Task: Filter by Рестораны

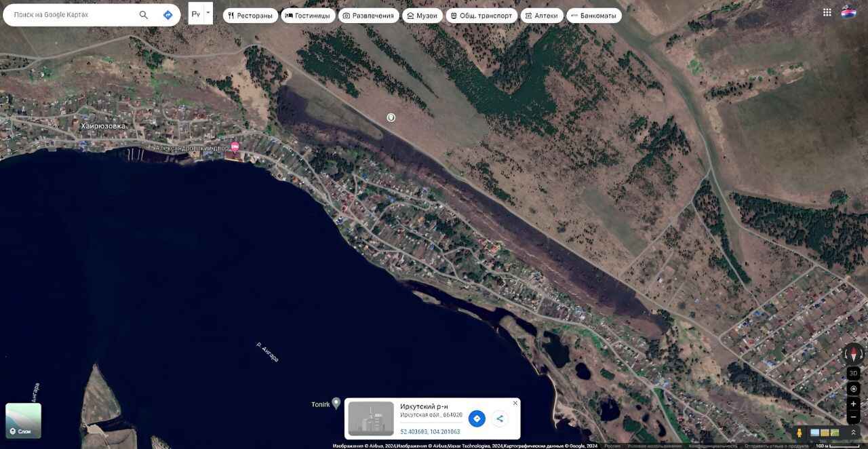Action: tap(250, 16)
